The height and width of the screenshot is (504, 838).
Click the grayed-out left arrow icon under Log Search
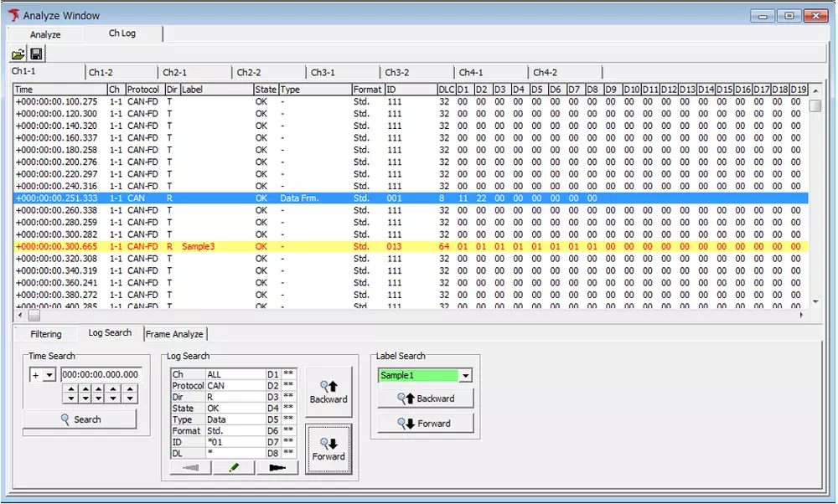pos(190,468)
